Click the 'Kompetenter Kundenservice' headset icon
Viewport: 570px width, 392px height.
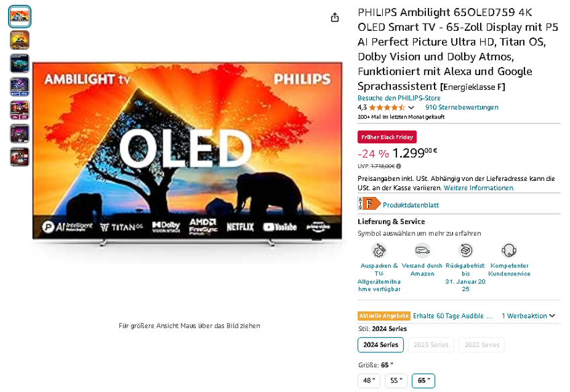point(509,251)
